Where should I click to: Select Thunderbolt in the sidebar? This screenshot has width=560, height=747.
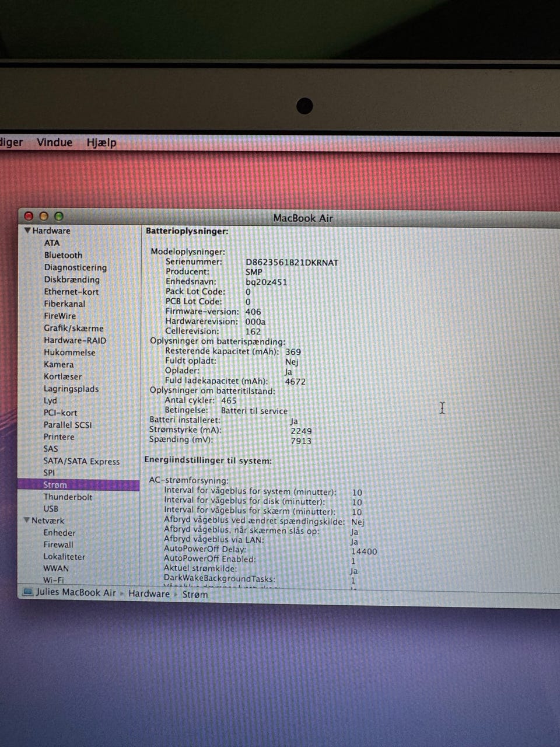click(x=68, y=497)
